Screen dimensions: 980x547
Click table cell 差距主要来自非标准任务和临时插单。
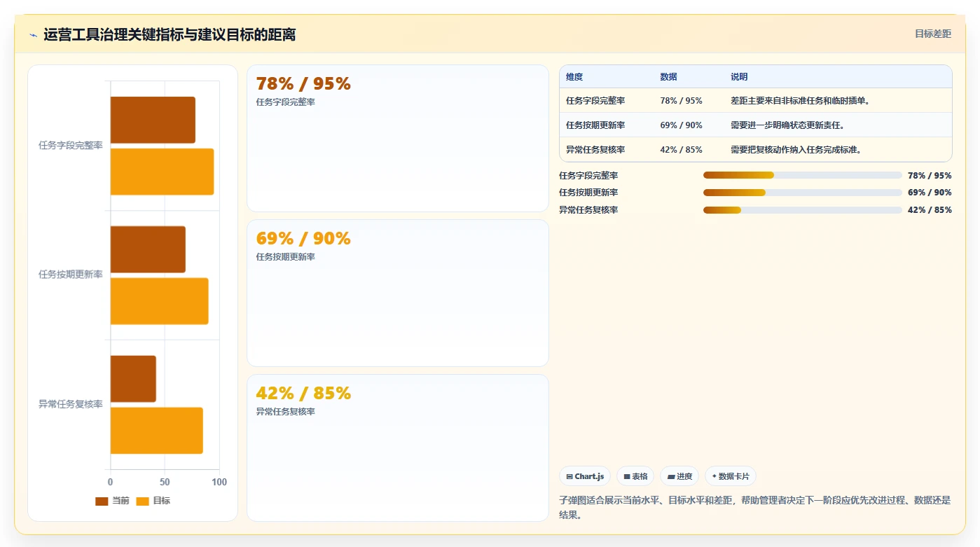click(801, 101)
